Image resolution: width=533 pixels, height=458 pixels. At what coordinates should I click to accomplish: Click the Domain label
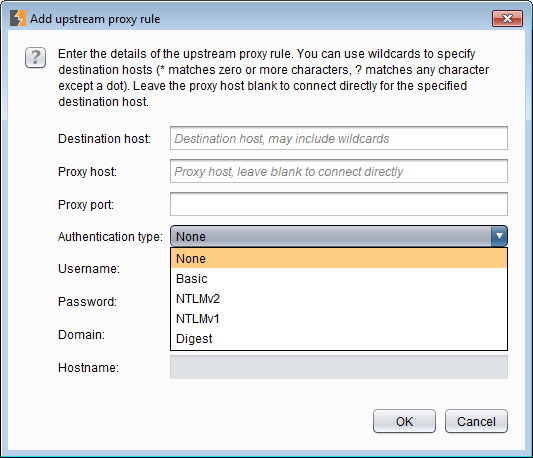82,335
